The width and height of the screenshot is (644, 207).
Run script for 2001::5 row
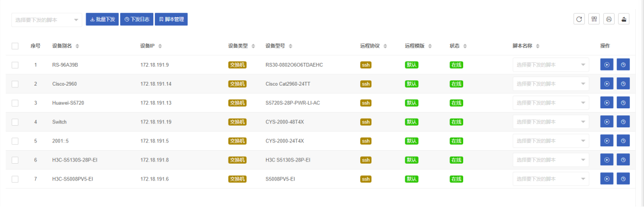[x=607, y=141]
